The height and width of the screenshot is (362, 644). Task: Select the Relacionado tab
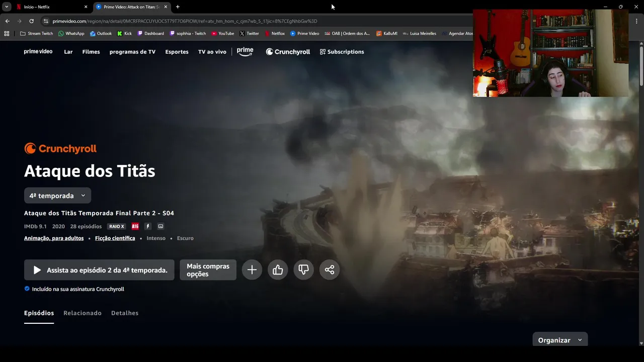point(83,313)
